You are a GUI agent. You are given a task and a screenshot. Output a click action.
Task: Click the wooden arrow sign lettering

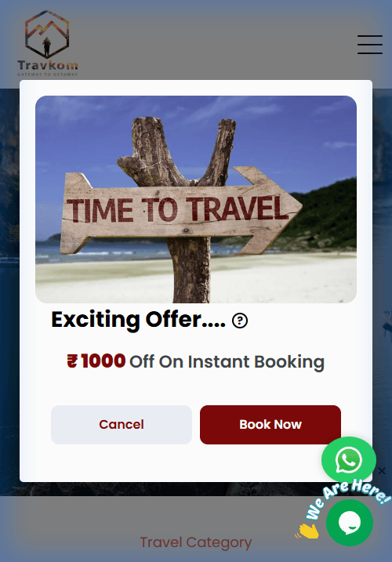click(177, 209)
